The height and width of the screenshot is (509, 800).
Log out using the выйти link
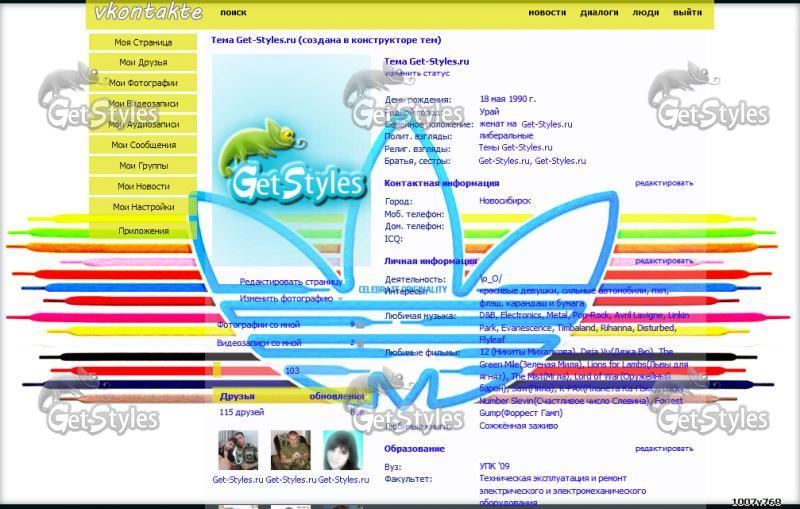[687, 13]
